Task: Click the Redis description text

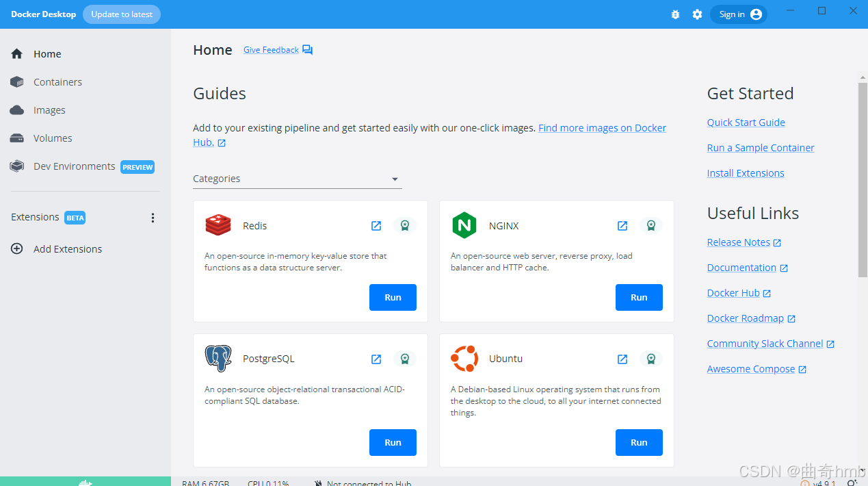Action: (x=295, y=261)
